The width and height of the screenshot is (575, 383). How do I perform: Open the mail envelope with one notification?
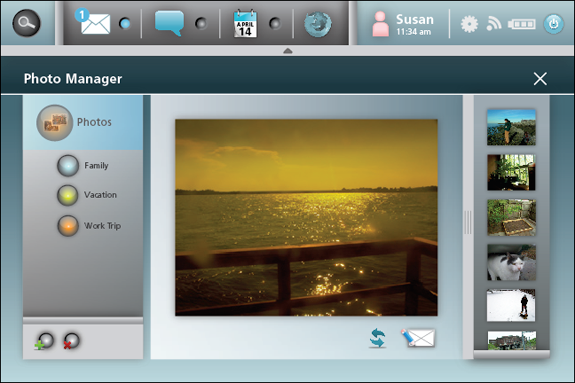coord(93,22)
